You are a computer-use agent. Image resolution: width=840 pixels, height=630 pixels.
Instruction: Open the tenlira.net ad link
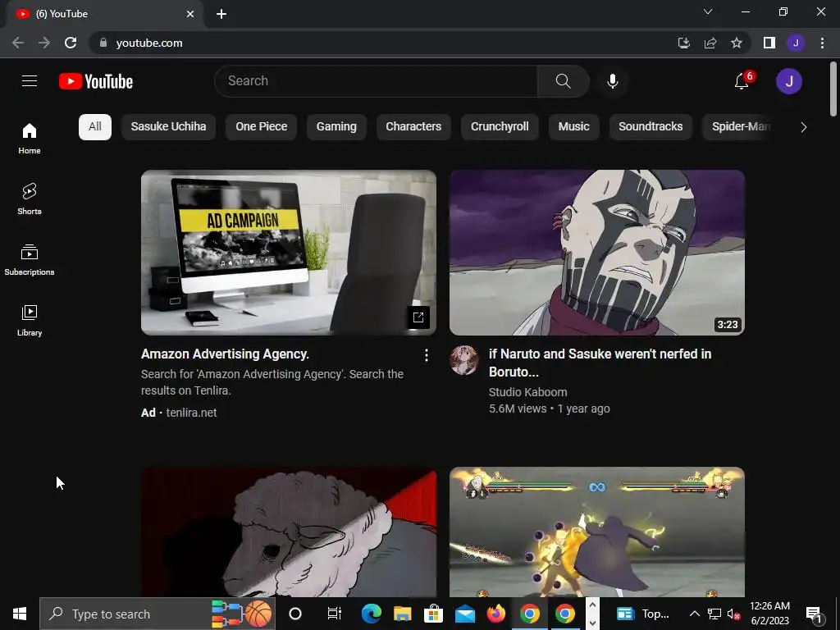[191, 413]
